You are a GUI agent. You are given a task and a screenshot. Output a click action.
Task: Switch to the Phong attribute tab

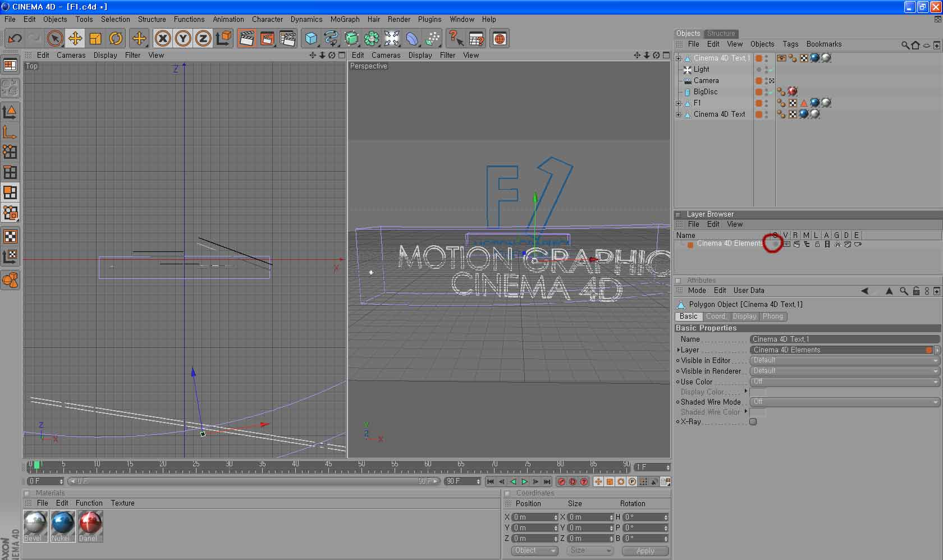[x=772, y=316]
